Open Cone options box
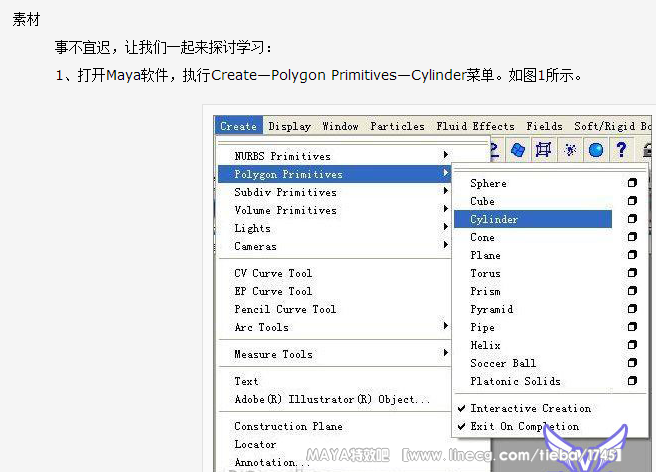Viewport: 656px width, 472px height. click(x=632, y=236)
